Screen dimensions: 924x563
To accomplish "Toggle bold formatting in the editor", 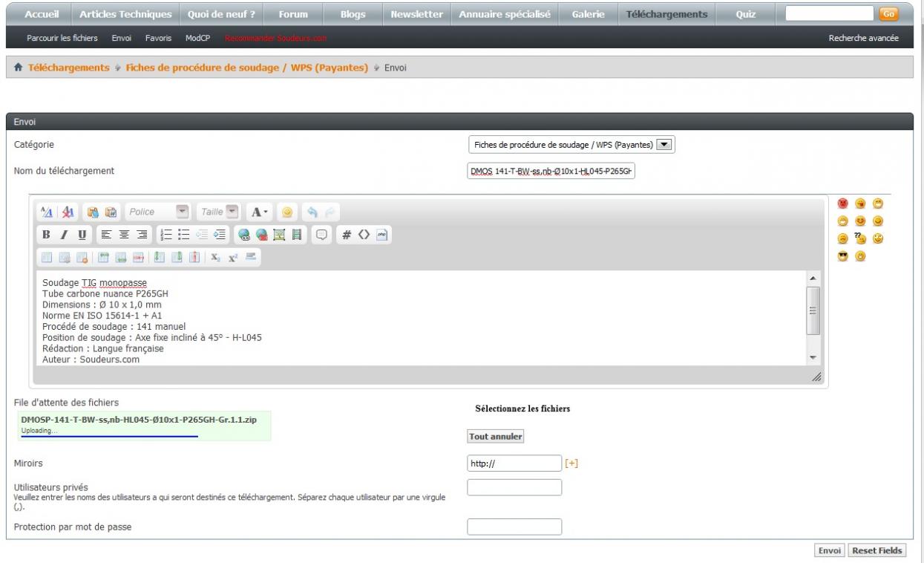I will point(46,235).
